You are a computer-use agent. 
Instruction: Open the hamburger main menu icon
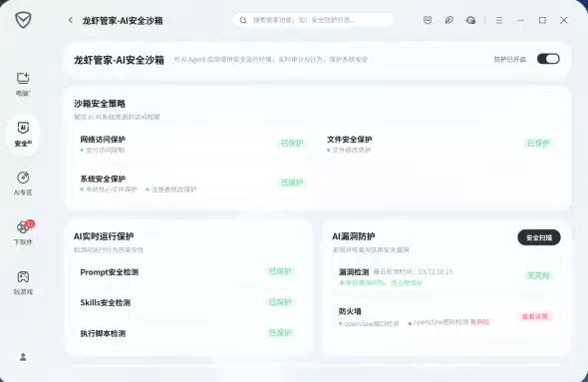(x=498, y=20)
